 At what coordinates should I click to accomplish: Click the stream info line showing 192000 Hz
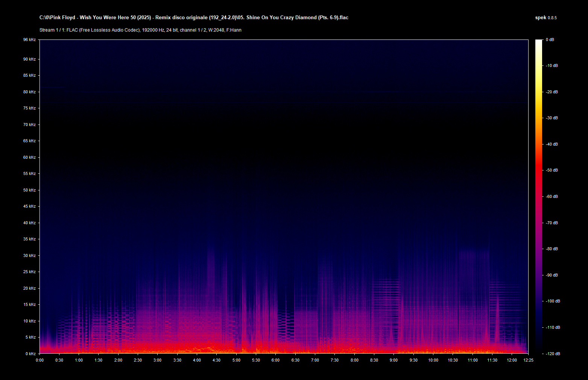[x=140, y=30]
